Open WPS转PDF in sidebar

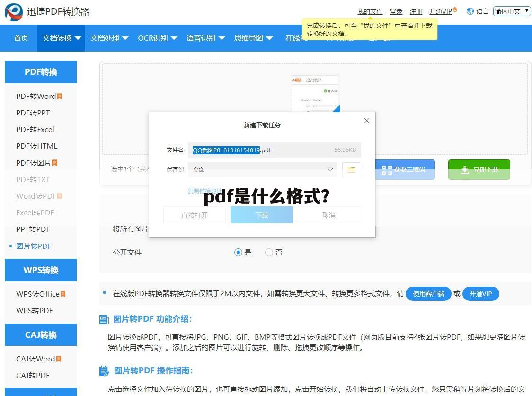34,310
